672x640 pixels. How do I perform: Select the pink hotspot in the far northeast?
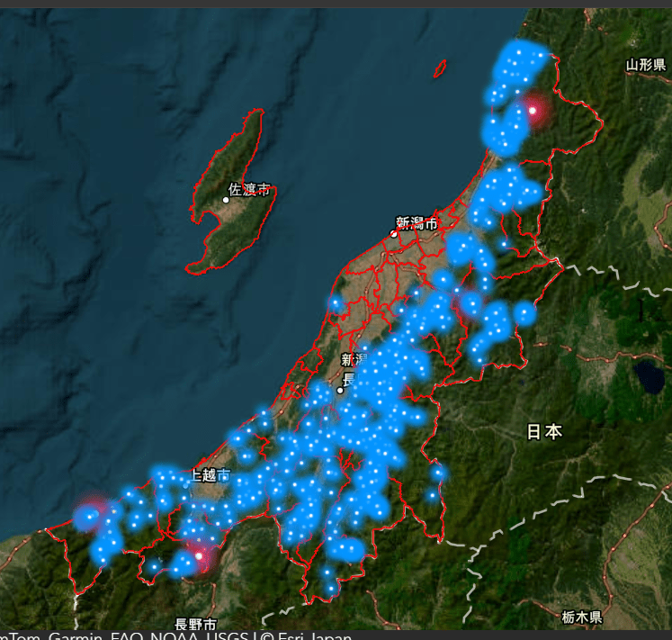(x=533, y=110)
